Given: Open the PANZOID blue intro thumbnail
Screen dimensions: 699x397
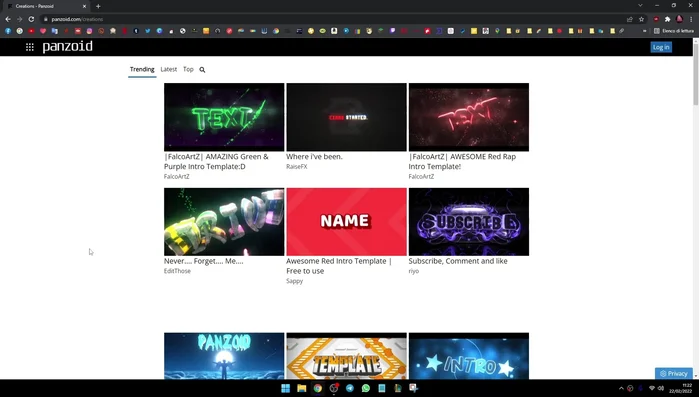Looking at the screenshot, I should click(224, 356).
